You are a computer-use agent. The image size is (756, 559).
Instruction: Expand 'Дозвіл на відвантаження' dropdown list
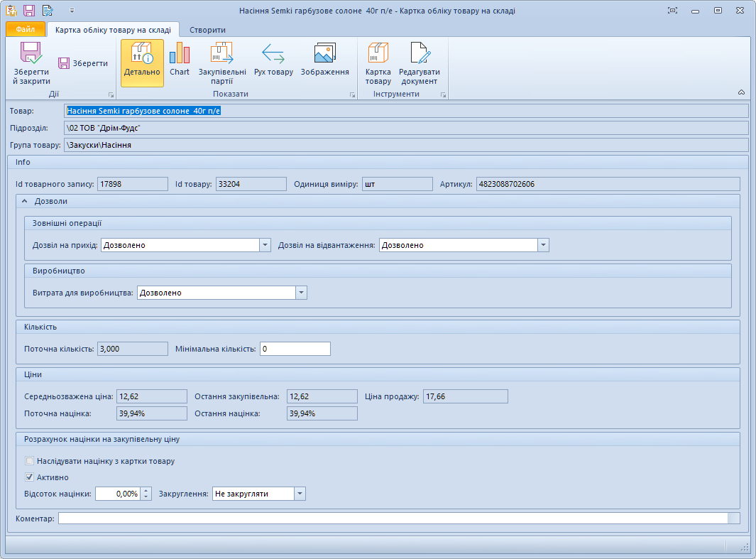(544, 245)
